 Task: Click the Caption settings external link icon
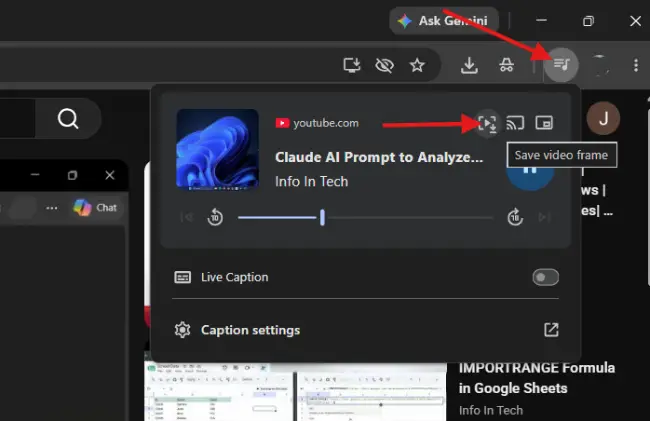551,330
